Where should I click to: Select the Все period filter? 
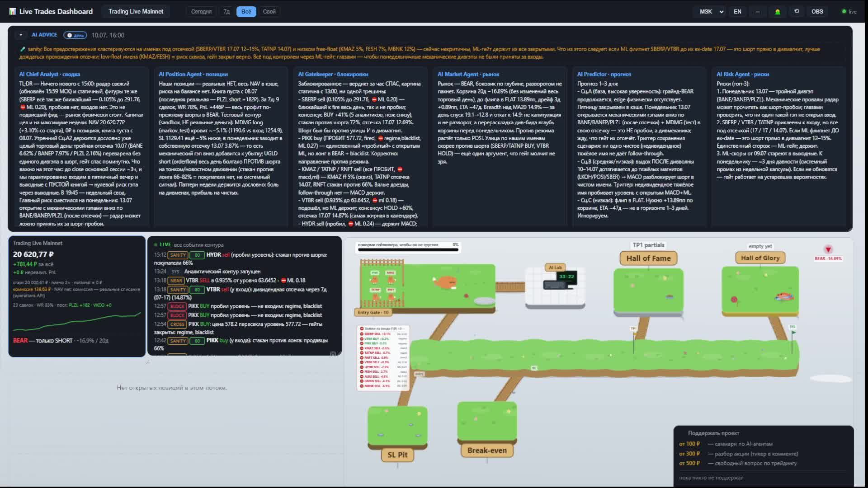point(246,11)
